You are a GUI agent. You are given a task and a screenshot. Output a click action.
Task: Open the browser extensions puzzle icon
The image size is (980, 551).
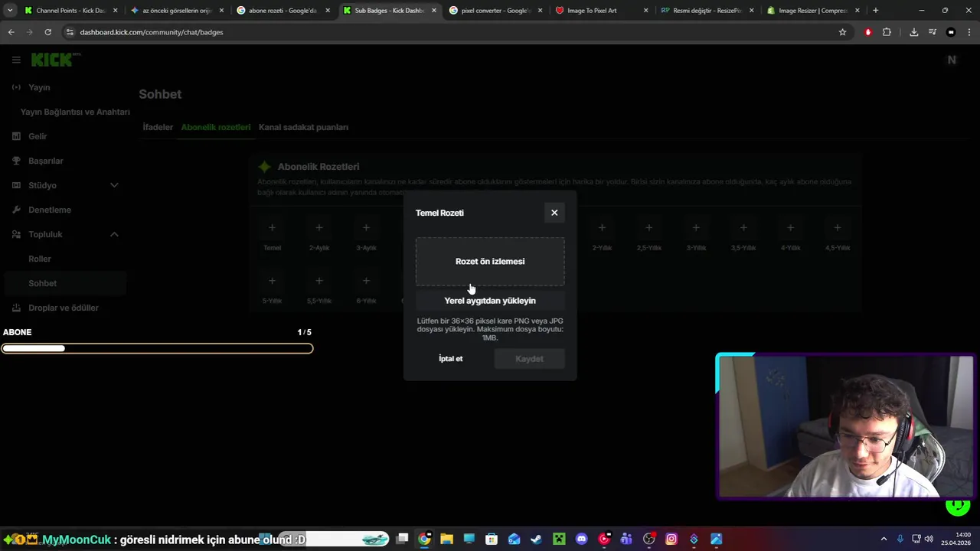click(887, 32)
